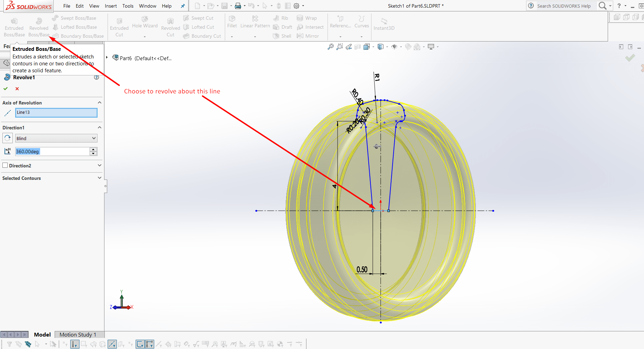The height and width of the screenshot is (349, 644).
Task: Toggle the Filter Vertices selection filter
Action: (x=65, y=344)
